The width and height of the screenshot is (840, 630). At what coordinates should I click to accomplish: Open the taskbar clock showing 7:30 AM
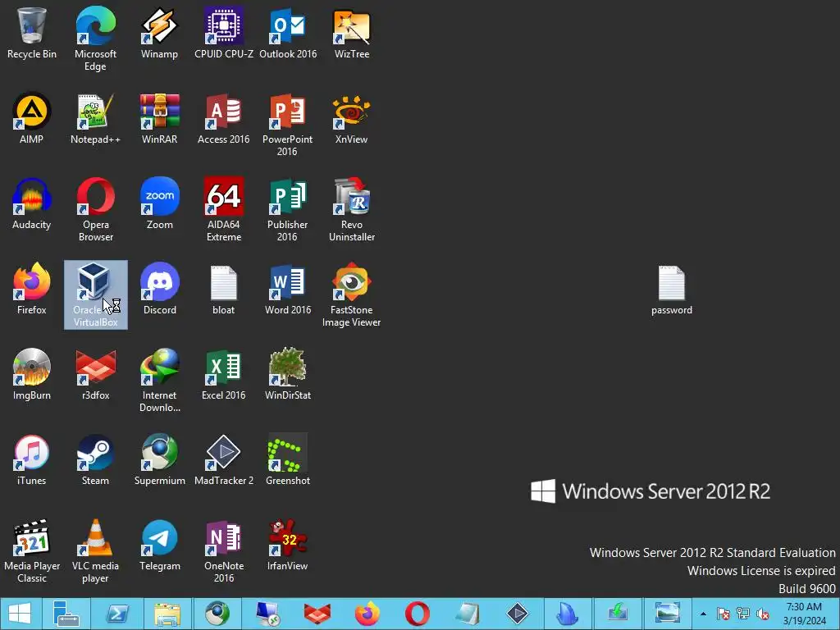point(804,614)
